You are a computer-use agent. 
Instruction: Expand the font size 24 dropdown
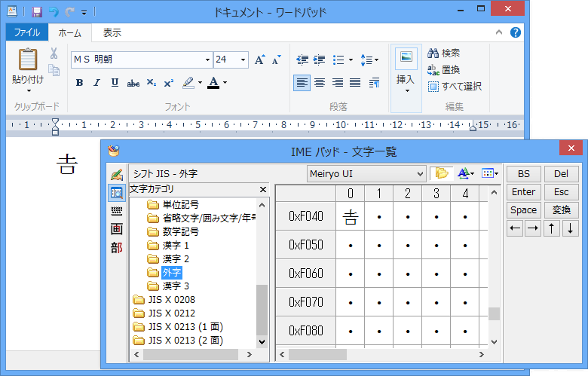click(x=243, y=60)
